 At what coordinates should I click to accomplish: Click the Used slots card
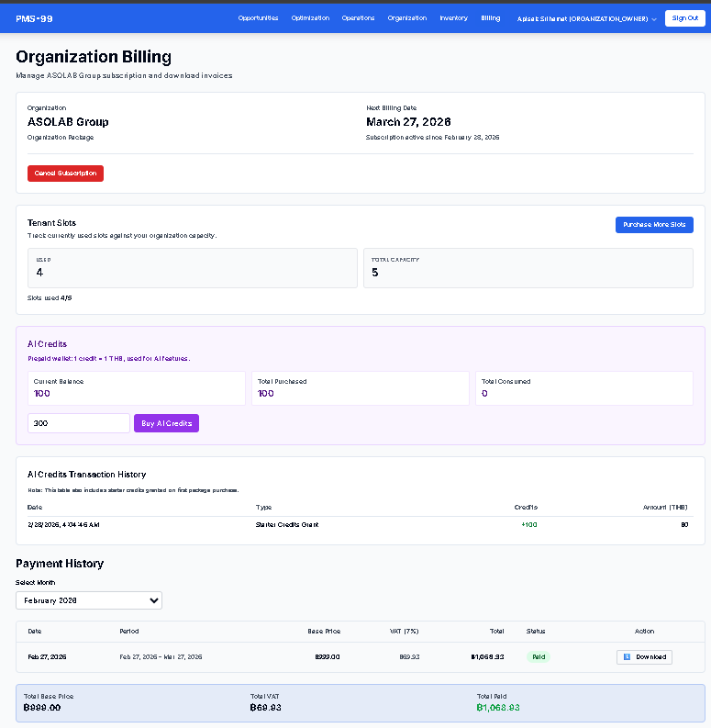(x=192, y=268)
